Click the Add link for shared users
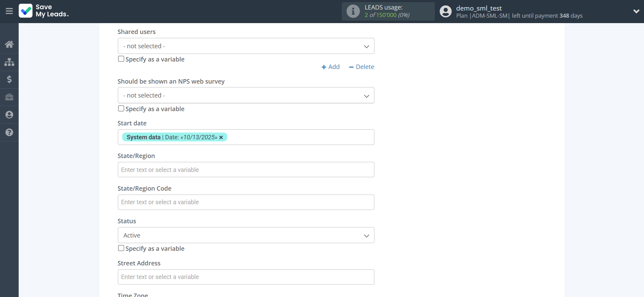Image resolution: width=644 pixels, height=297 pixels. coord(330,67)
